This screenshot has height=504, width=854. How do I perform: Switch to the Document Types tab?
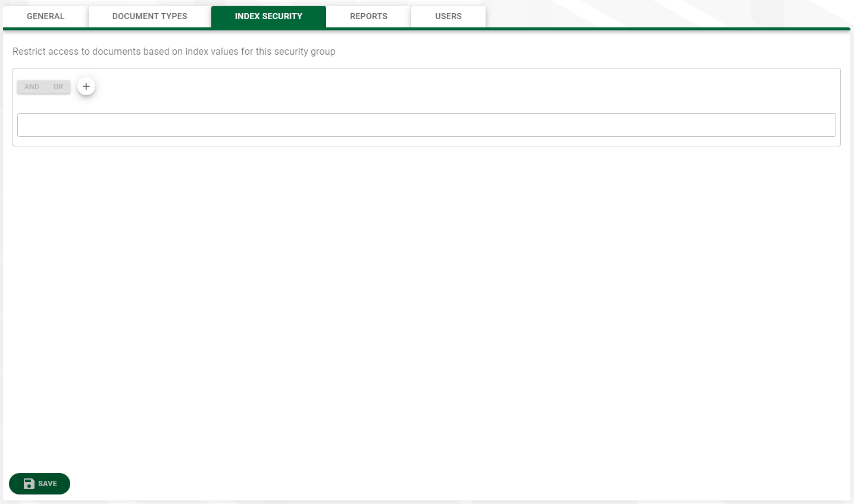(150, 17)
